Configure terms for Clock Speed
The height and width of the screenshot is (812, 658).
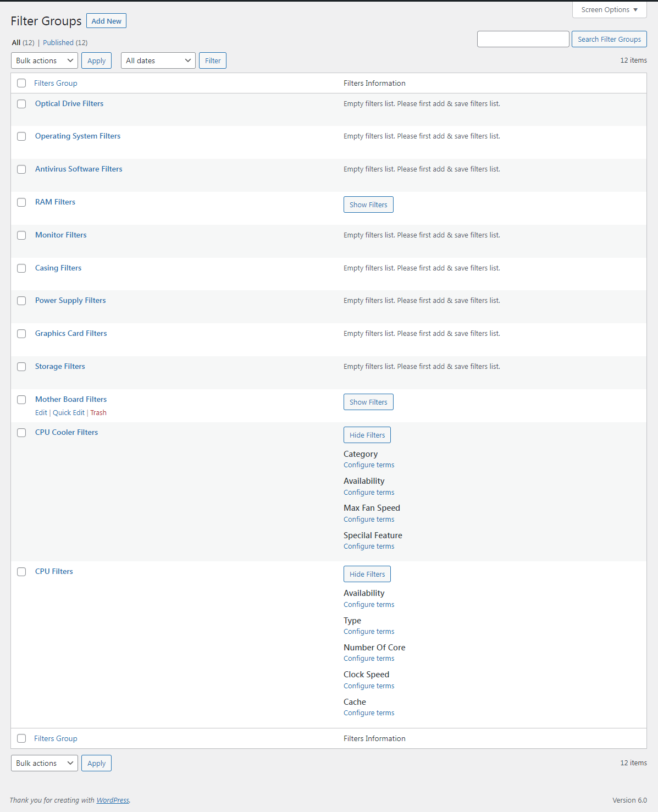click(x=369, y=686)
